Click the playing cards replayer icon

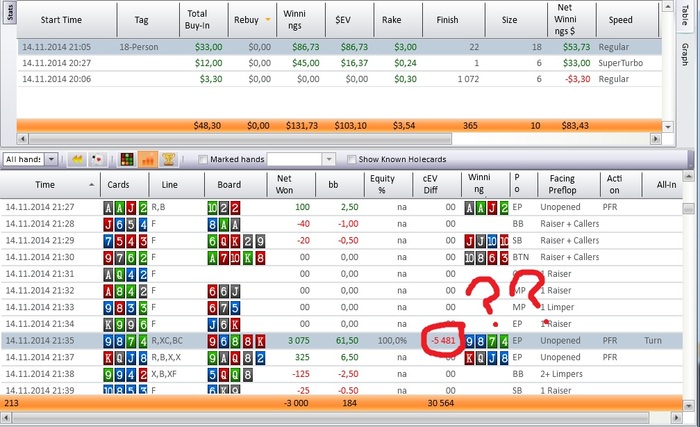point(97,159)
